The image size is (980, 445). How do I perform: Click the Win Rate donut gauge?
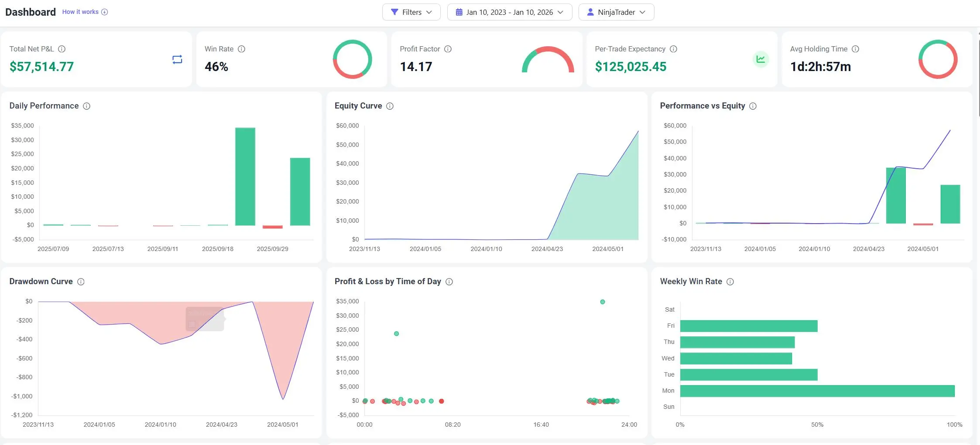352,59
